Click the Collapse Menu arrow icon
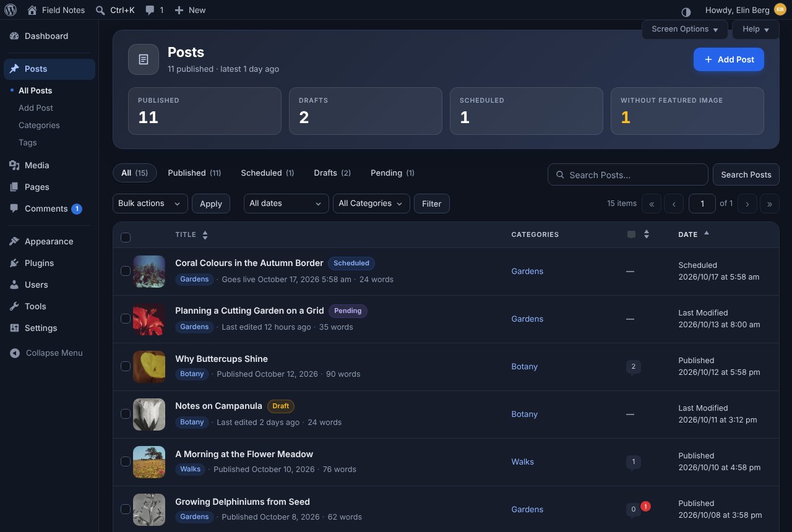 coord(15,353)
